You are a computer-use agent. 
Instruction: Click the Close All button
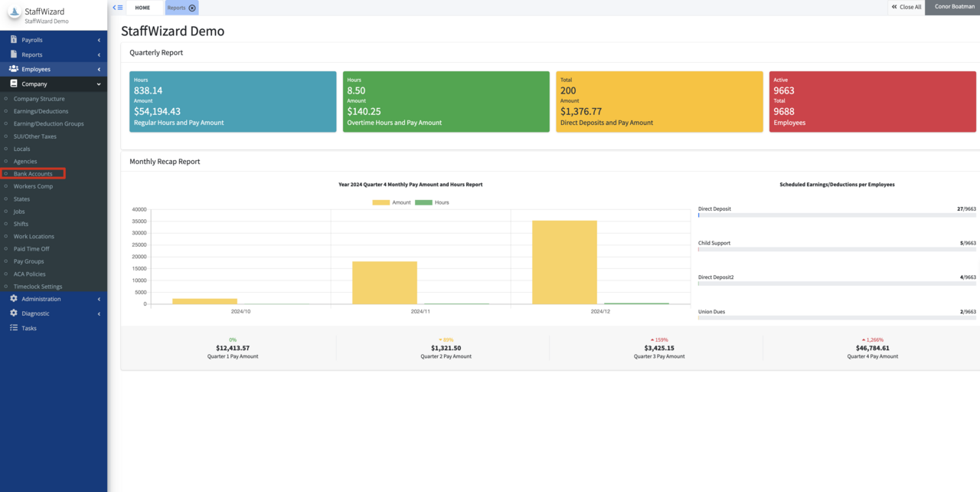(906, 7)
